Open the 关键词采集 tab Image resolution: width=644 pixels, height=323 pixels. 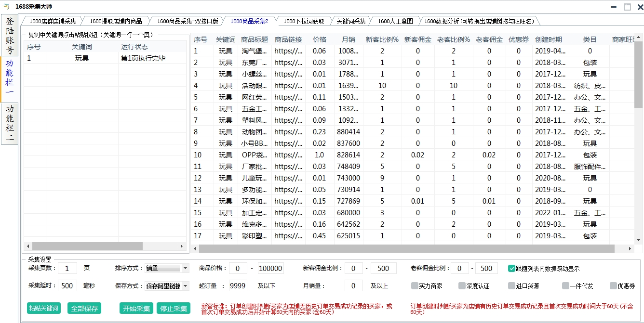pos(351,21)
